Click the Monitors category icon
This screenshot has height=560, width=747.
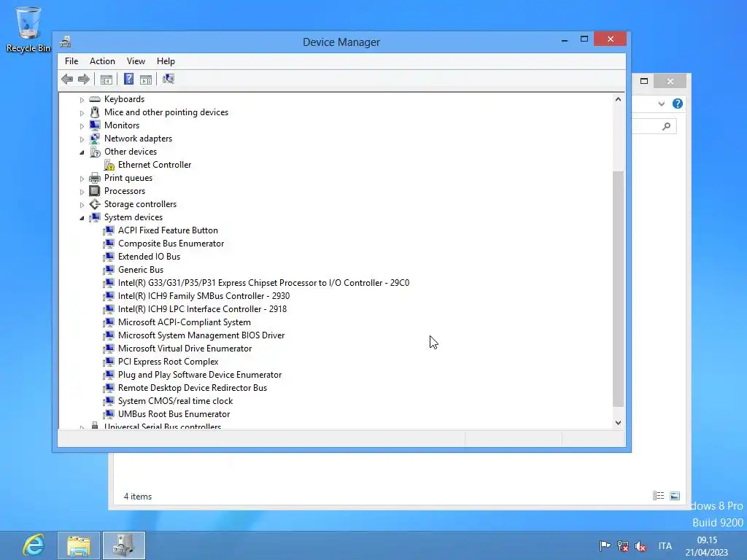pos(95,125)
